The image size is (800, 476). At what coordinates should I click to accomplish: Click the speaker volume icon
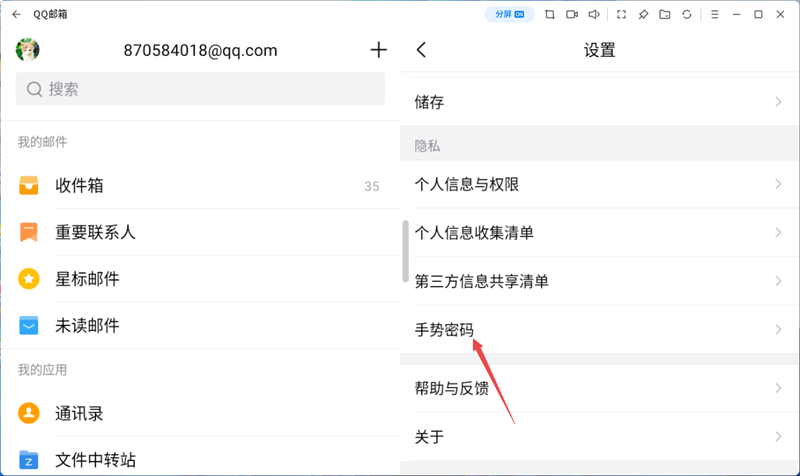594,15
